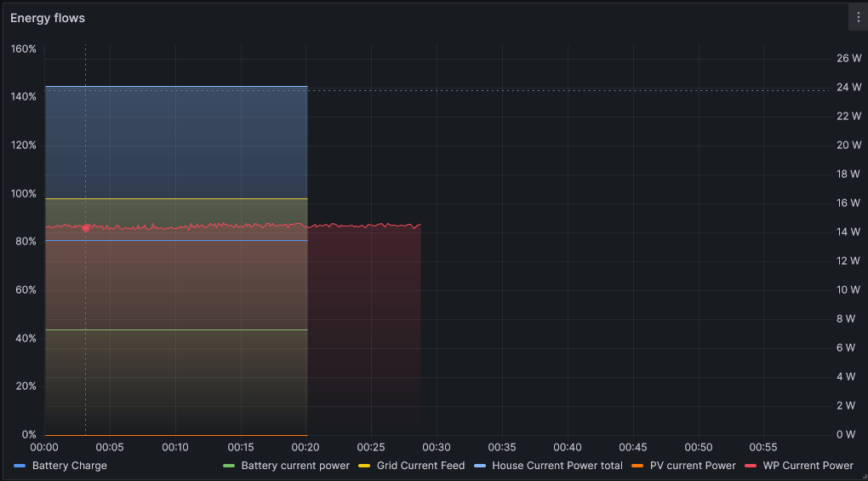Click the 100% left axis label

(23, 194)
